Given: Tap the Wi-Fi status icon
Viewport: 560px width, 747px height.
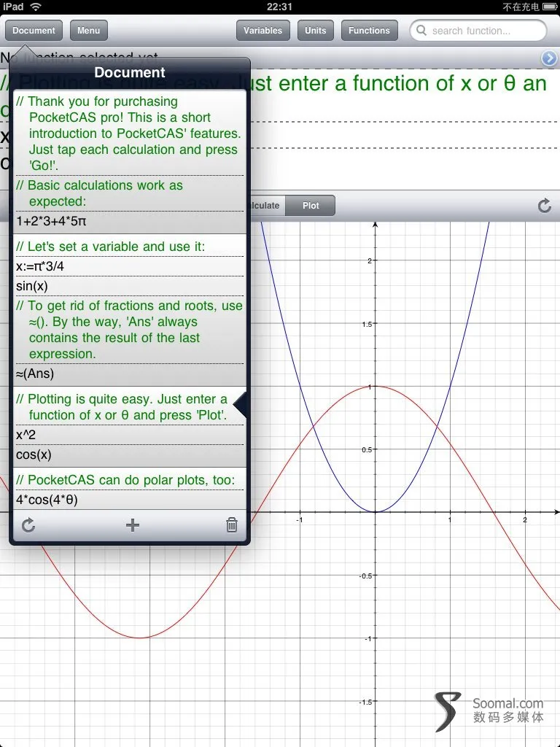Looking at the screenshot, I should [x=36, y=7].
